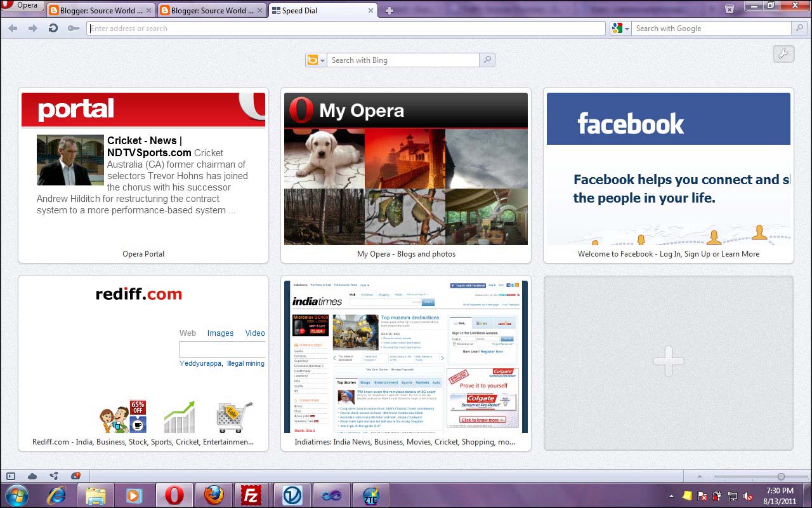812x508 pixels.
Task: Open the Bing search engine dropdown
Action: [316, 60]
